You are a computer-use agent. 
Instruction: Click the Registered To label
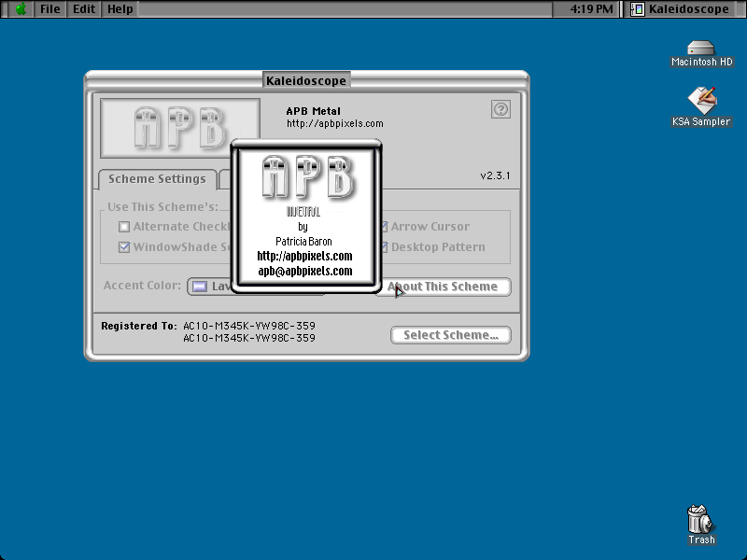[138, 326]
